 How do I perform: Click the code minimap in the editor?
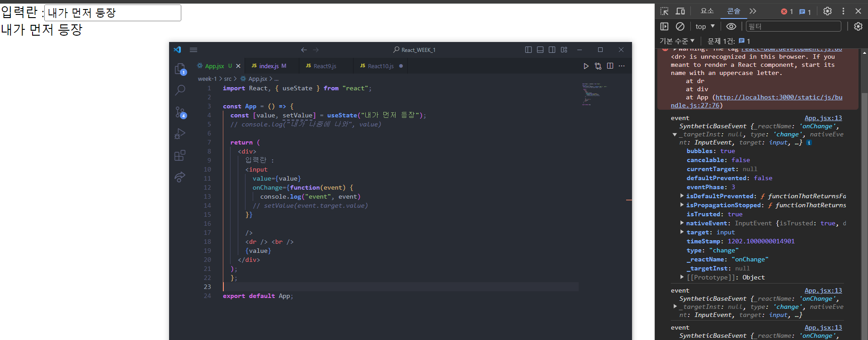(x=595, y=94)
